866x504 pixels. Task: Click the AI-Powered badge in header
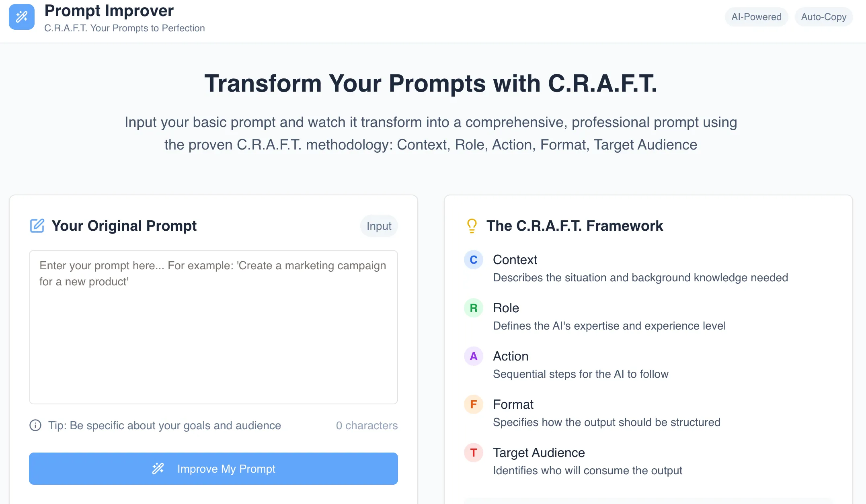point(756,17)
